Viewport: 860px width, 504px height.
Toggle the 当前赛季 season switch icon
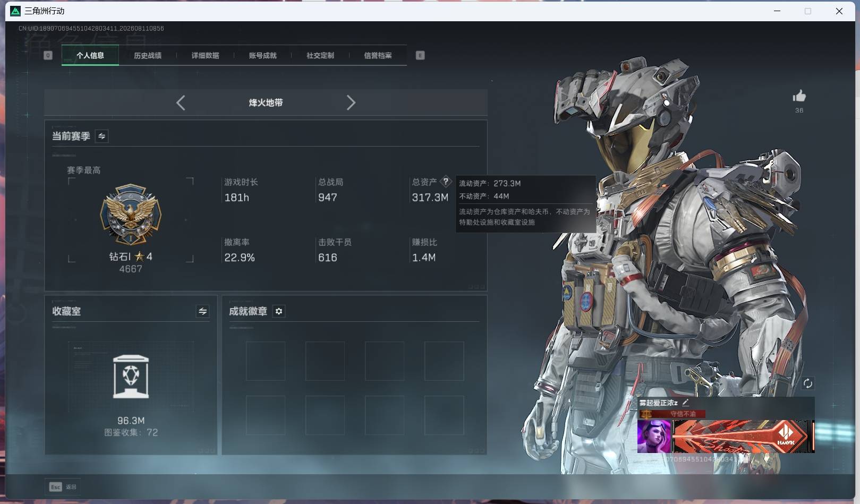[x=101, y=136]
